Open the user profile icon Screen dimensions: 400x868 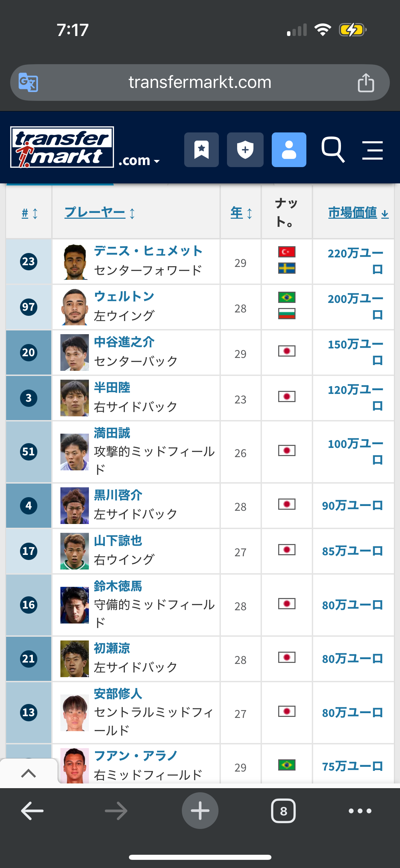click(x=289, y=150)
